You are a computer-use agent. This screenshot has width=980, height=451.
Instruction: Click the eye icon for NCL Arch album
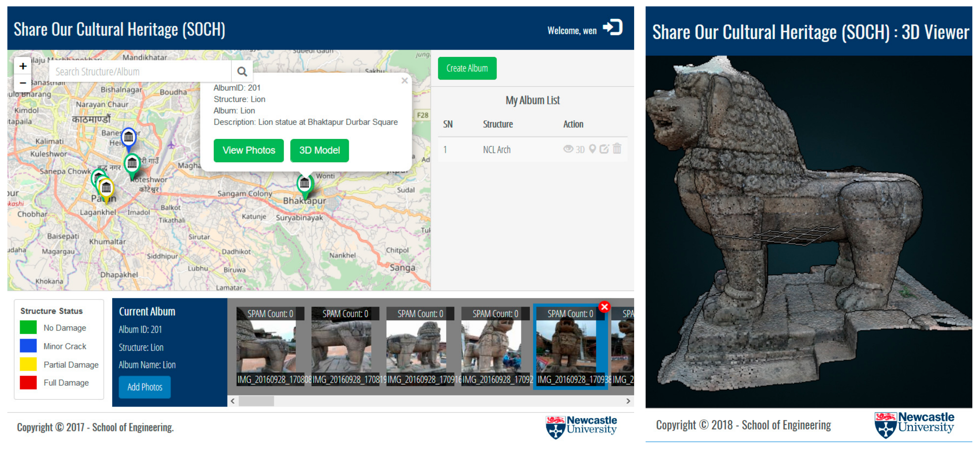click(x=568, y=149)
